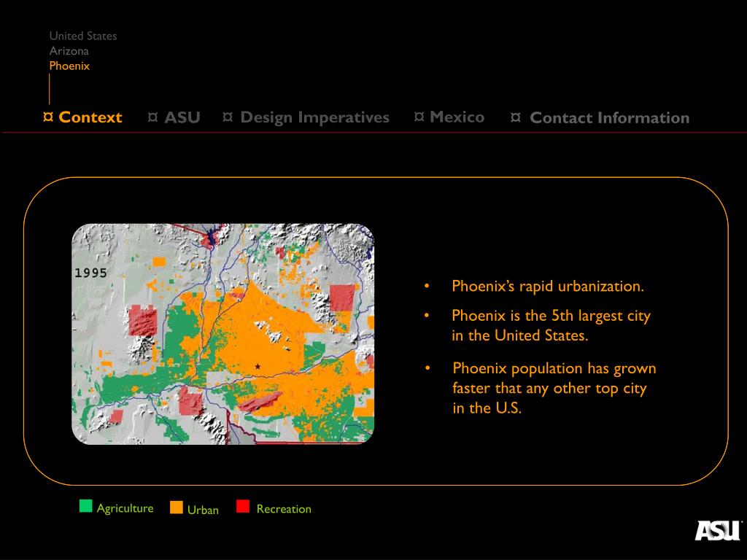Click the highlighted Phoenix breadcrumb
Screen dimensions: 747x560
[69, 66]
